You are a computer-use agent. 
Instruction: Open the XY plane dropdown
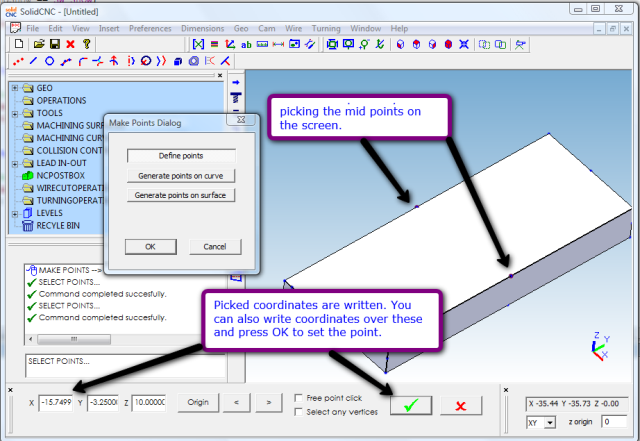click(550, 423)
